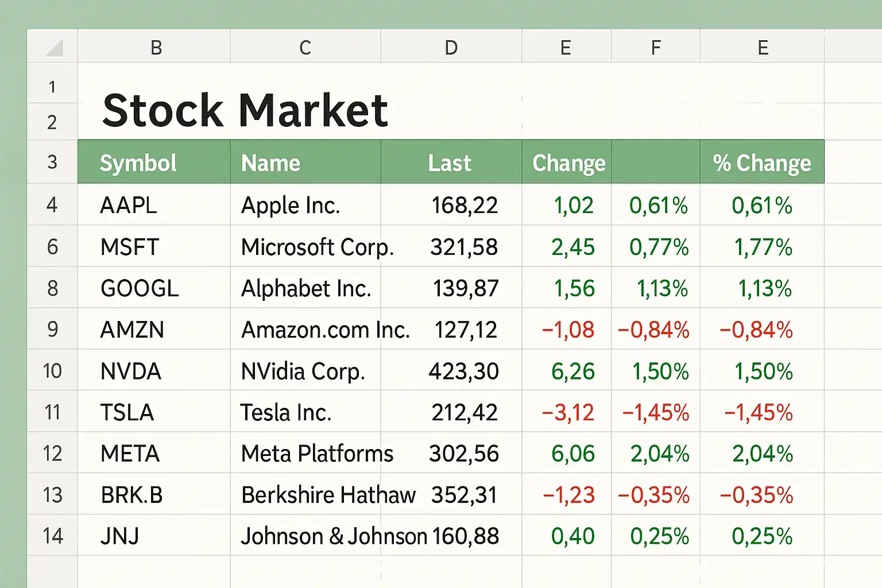Image resolution: width=882 pixels, height=588 pixels.
Task: Select row 14 header
Action: 52,536
